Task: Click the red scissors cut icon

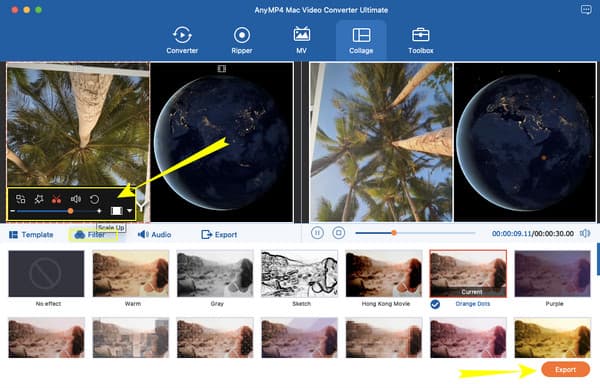Action: pos(57,199)
